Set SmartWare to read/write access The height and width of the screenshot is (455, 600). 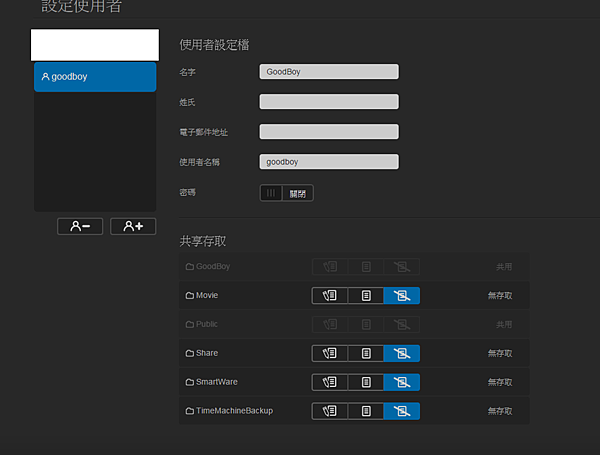pos(330,382)
